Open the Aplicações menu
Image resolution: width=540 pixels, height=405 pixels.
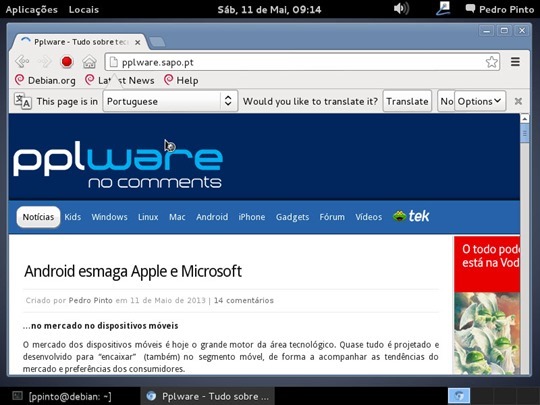pos(32,9)
